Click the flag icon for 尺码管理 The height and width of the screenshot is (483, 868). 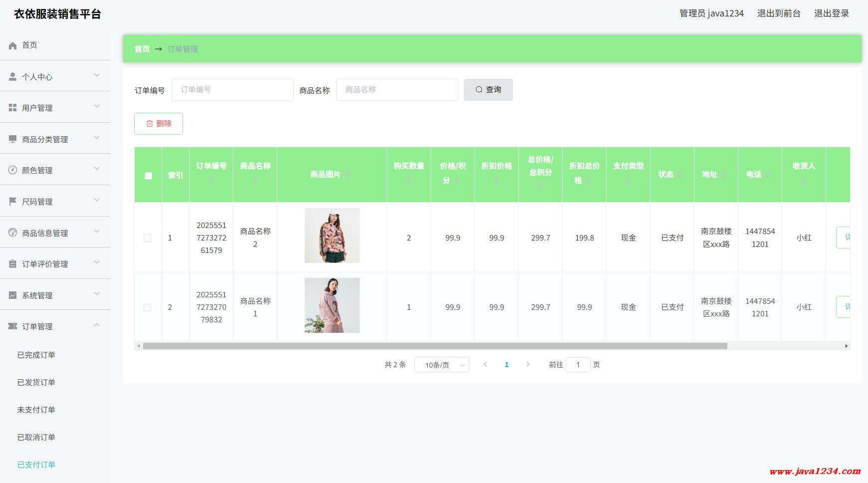pos(13,202)
